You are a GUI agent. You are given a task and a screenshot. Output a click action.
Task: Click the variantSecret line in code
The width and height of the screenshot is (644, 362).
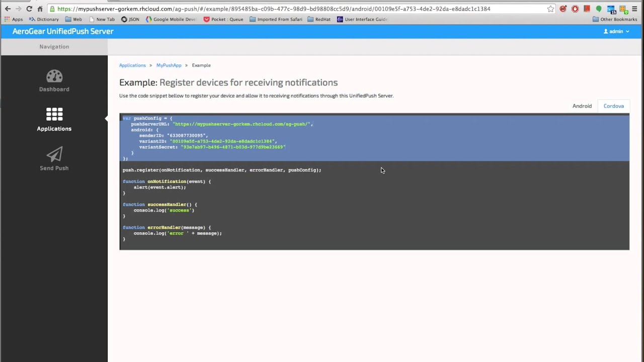[212, 147]
